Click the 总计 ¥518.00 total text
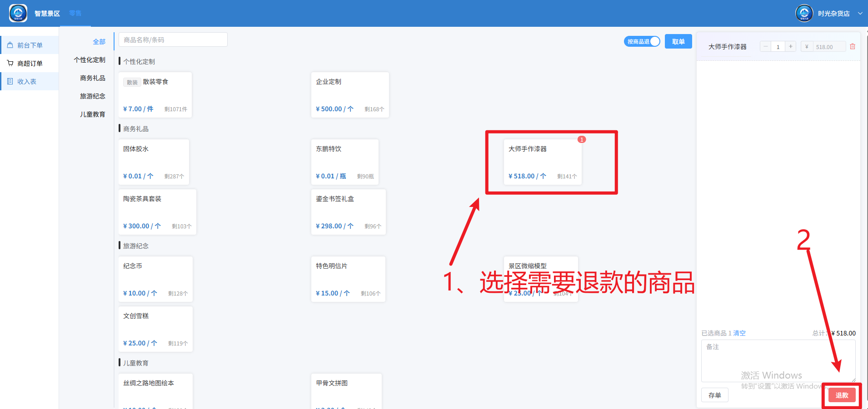Image resolution: width=868 pixels, height=409 pixels. click(x=834, y=333)
